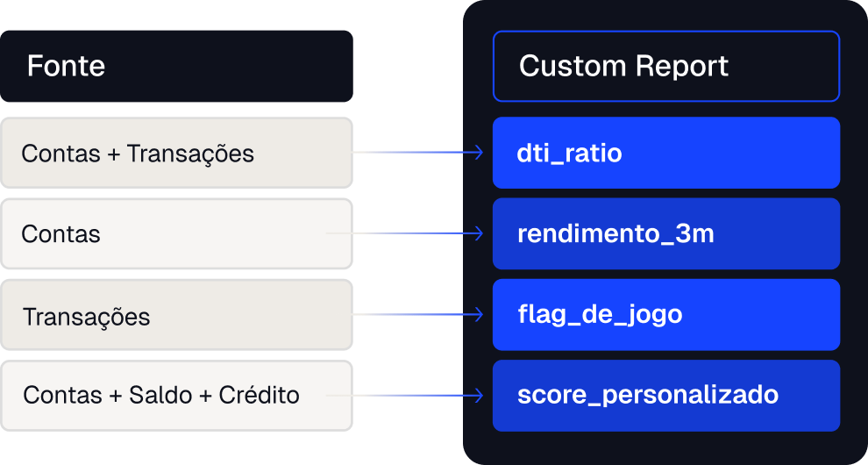Click the Contas + Saldo + Crédito box

pos(176,396)
